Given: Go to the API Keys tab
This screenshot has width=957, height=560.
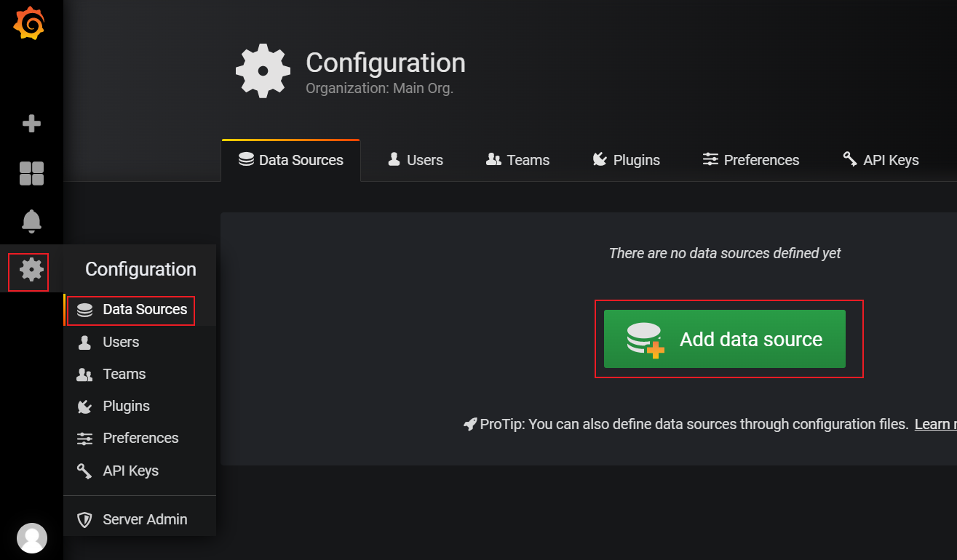Looking at the screenshot, I should (x=881, y=160).
